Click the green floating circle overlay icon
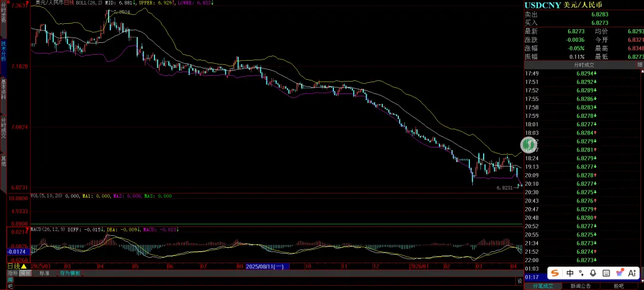Viewport: 644px width, 290px height. pyautogui.click(x=528, y=144)
